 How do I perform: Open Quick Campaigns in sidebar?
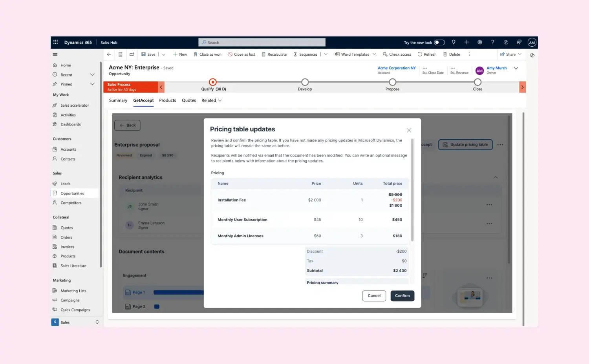[x=75, y=310]
